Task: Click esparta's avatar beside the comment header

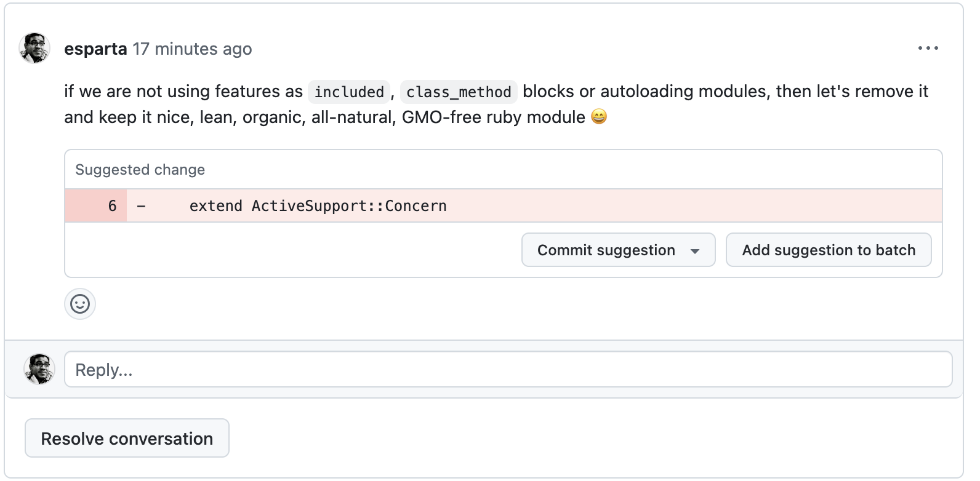Action: tap(34, 49)
